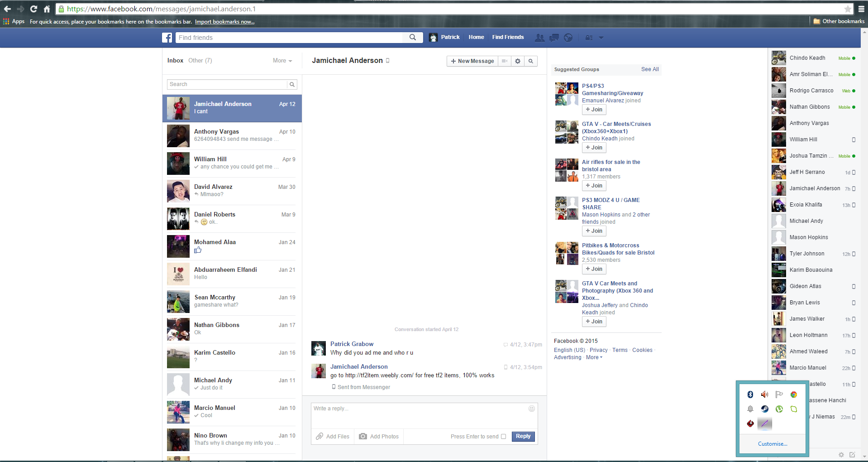Click the Steam icon in system tray
868x462 pixels.
pyautogui.click(x=765, y=409)
